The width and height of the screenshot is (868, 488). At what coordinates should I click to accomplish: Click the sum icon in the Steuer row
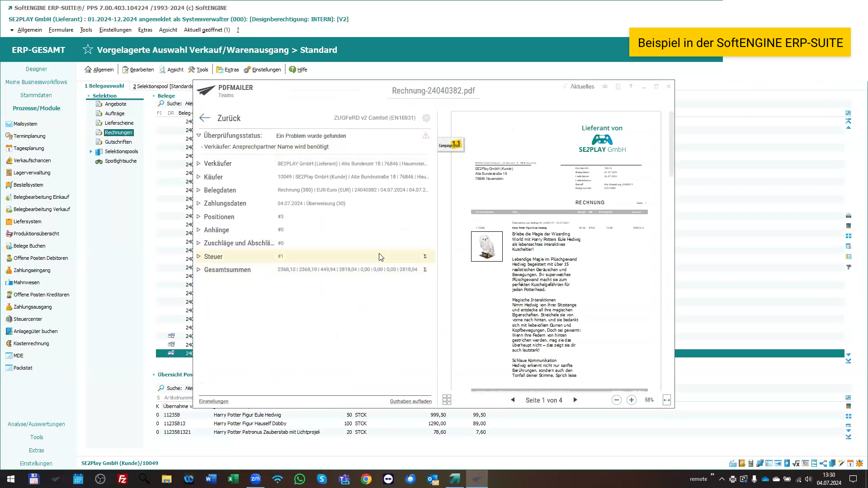coord(425,256)
